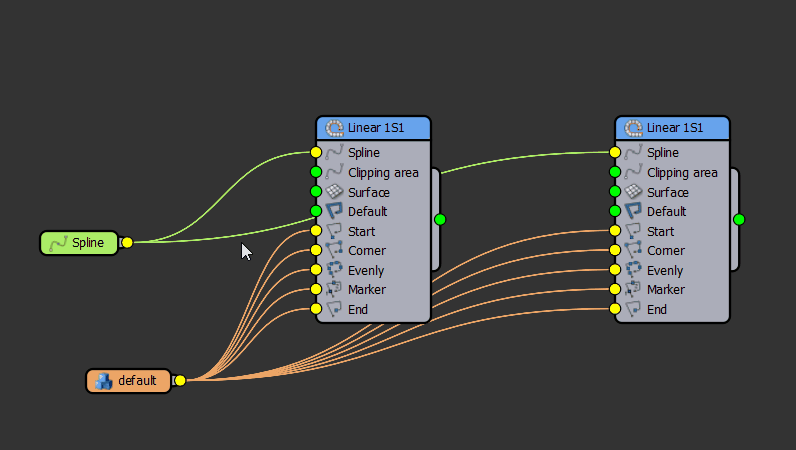Click the Marker icon in left node

pos(335,290)
